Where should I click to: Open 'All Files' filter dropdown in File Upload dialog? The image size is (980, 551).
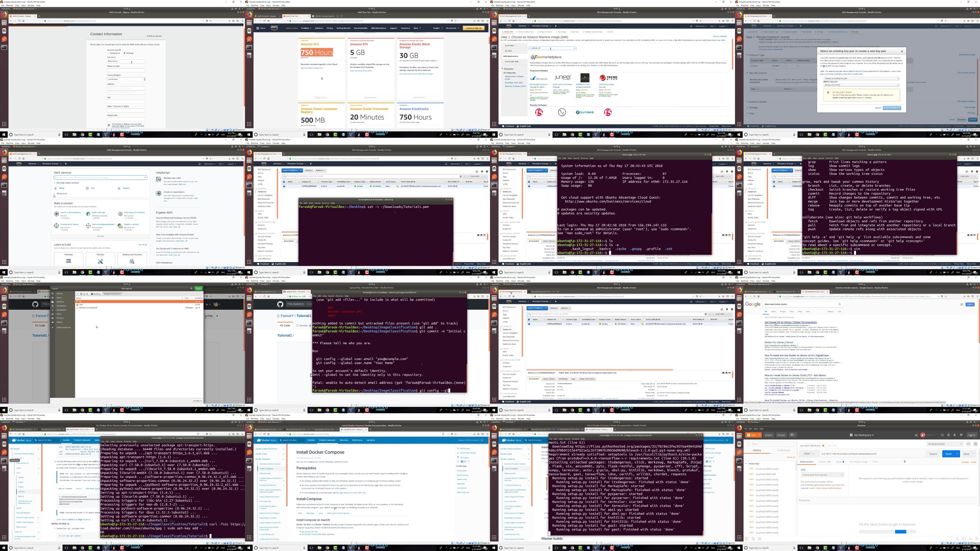pos(197,401)
